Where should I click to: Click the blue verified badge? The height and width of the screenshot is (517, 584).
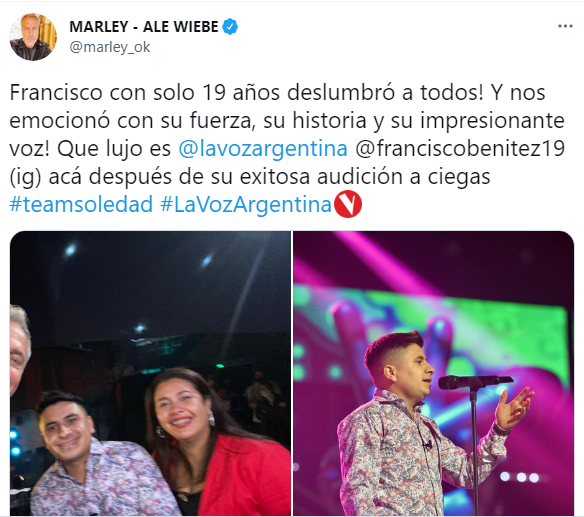click(230, 26)
